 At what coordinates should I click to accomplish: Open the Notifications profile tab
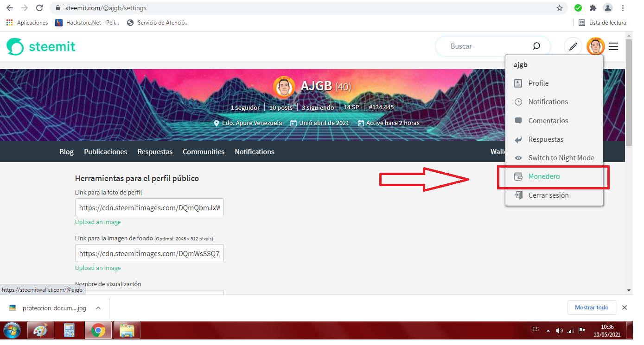tap(255, 152)
